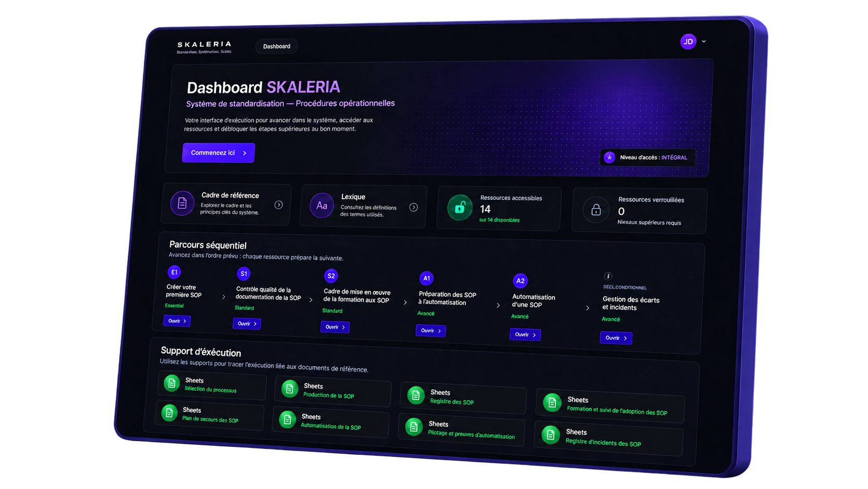Select the S1 step badge

pyautogui.click(x=243, y=274)
